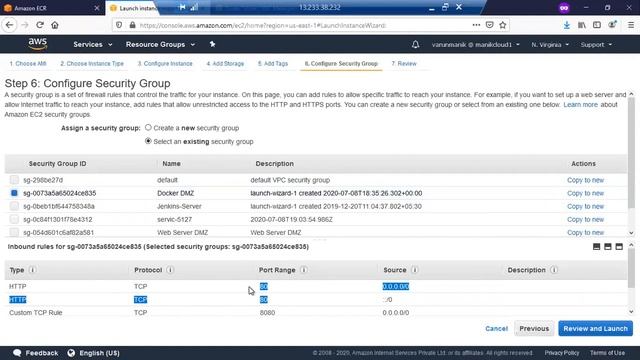Open the Learn more link

[x=580, y=104]
